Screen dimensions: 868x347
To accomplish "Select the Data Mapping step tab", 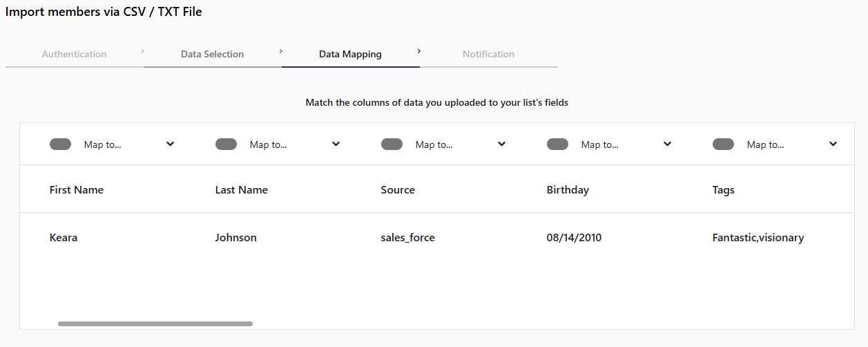I will coord(351,54).
